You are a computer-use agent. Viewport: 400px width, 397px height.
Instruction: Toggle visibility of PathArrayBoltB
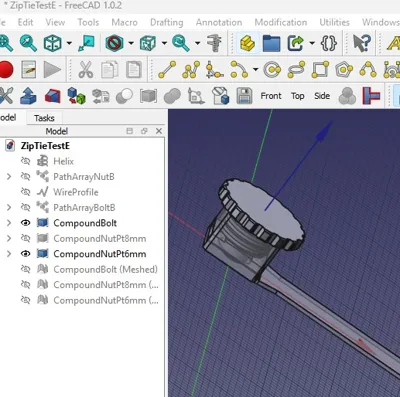point(25,207)
